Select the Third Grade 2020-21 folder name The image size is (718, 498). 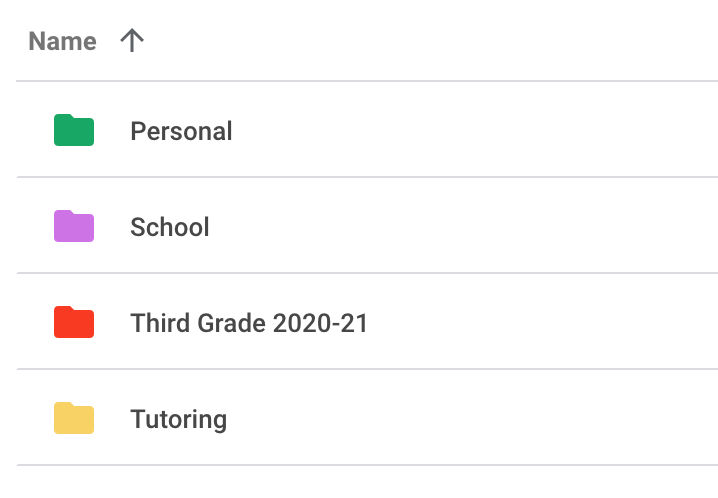249,323
